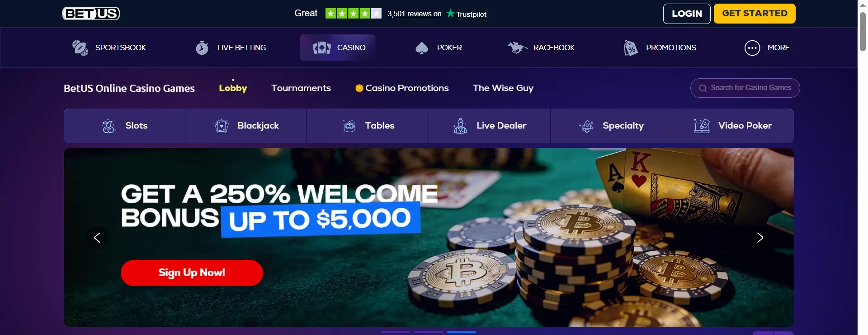Open the Slots category icon
Screen dimensions: 868x335
(x=108, y=126)
